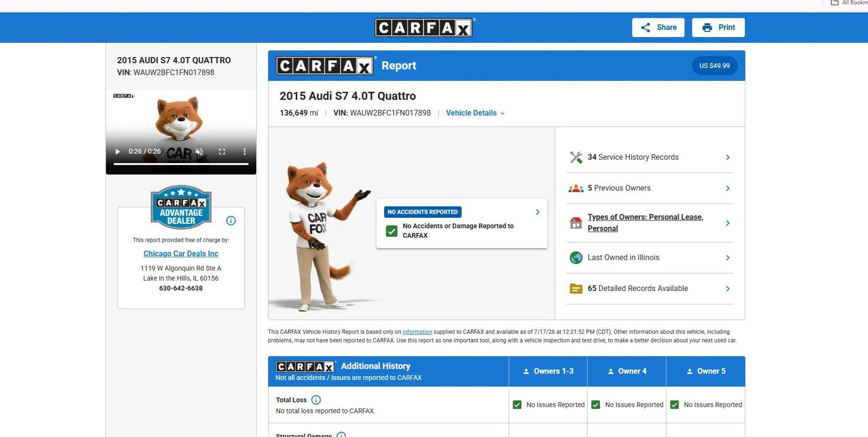Click the Owner 5 person icon

[x=690, y=372]
